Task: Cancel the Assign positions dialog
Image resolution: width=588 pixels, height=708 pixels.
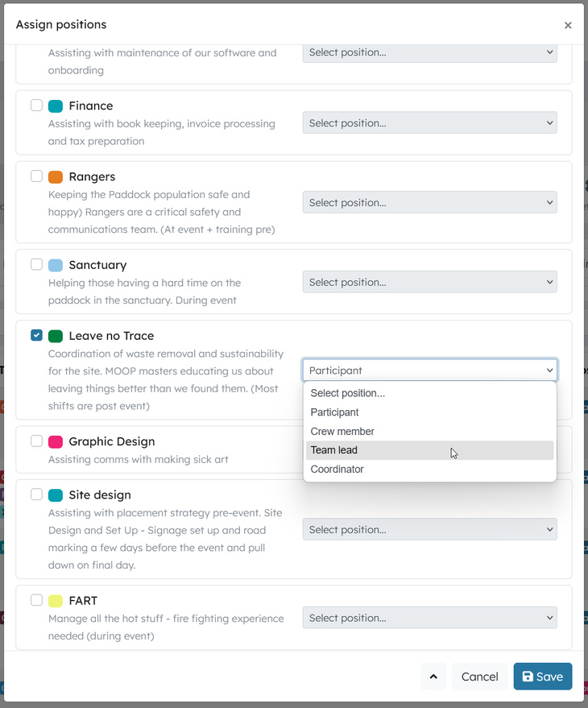Action: [x=479, y=677]
